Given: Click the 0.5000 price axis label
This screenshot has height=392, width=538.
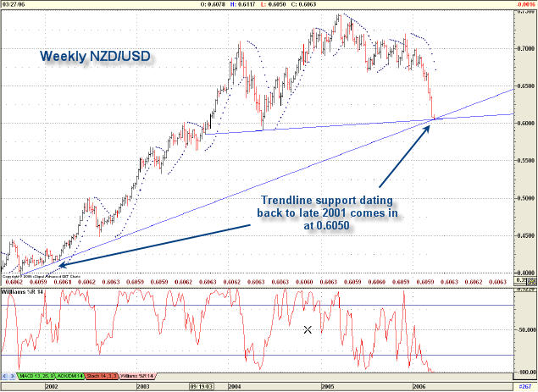Looking at the screenshot, I should (x=525, y=198).
